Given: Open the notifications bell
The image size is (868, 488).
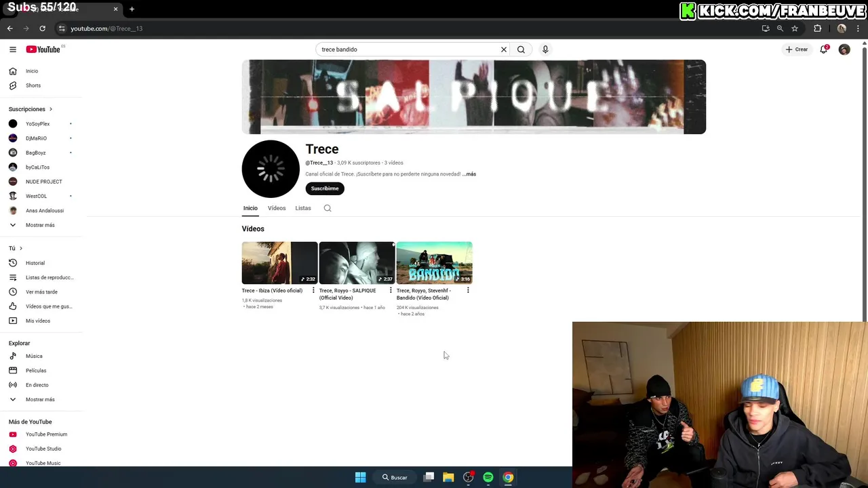Looking at the screenshot, I should [x=824, y=49].
